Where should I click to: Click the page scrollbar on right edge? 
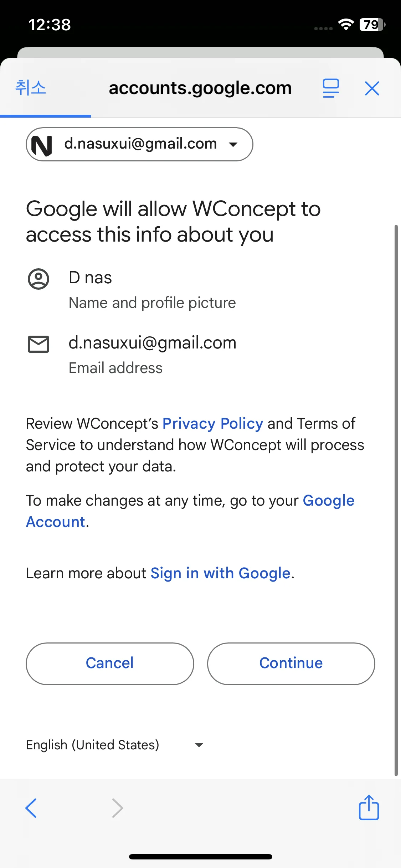(396, 500)
